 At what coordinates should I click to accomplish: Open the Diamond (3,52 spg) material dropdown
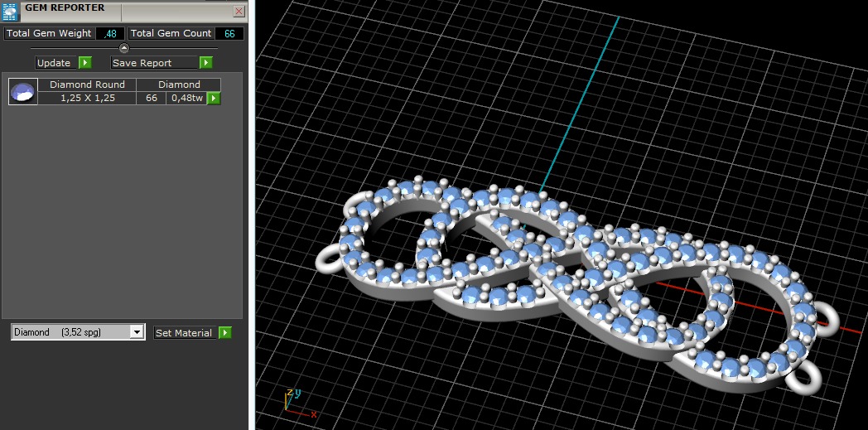[x=78, y=332]
